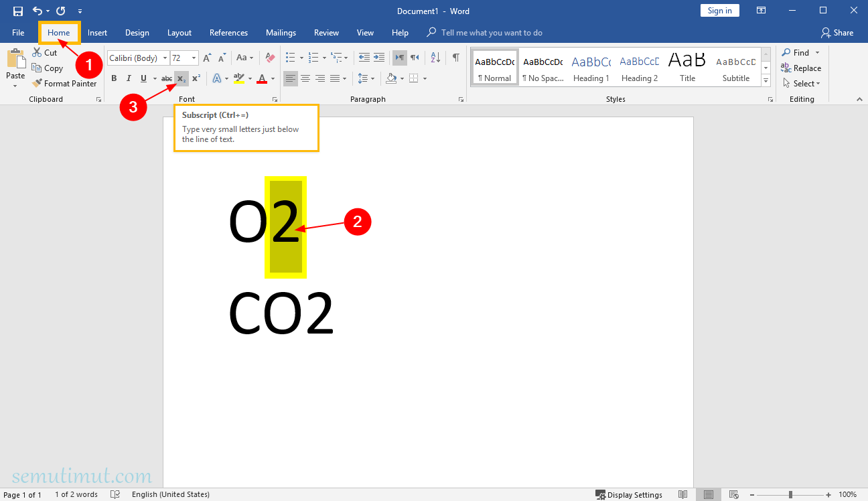
Task: Click the zoom slider handle
Action: click(790, 494)
